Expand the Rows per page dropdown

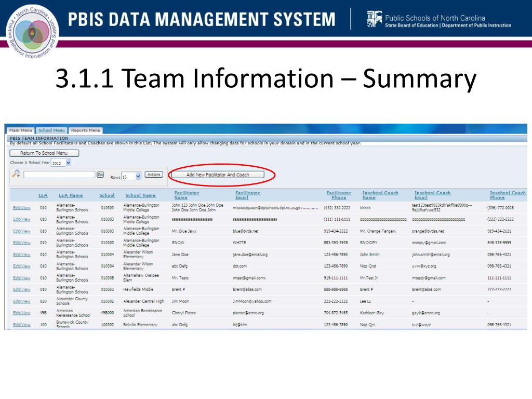[131, 177]
